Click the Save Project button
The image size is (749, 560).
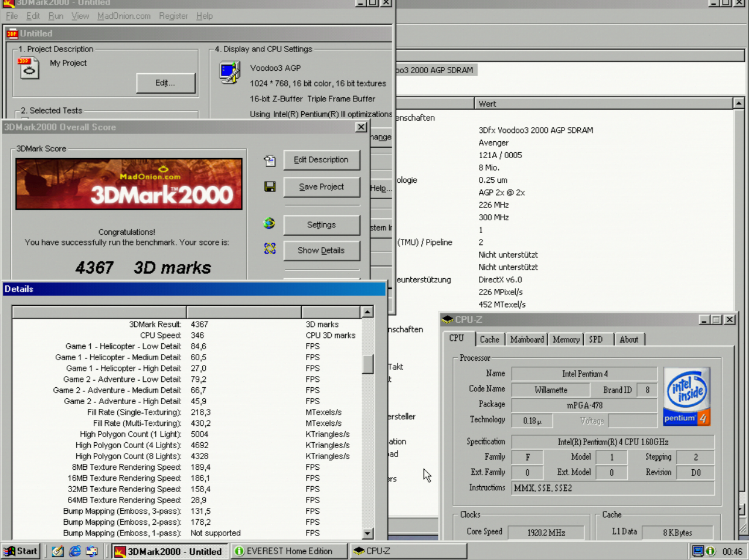(321, 187)
